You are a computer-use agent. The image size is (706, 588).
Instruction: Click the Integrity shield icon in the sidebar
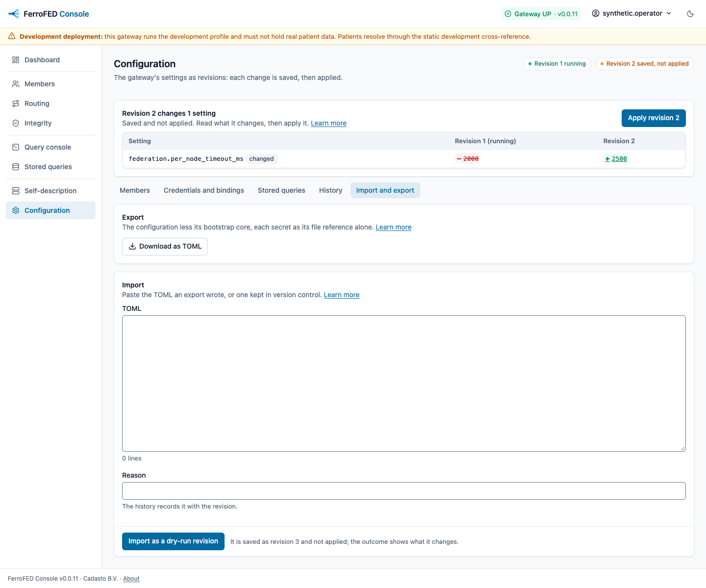coord(16,123)
